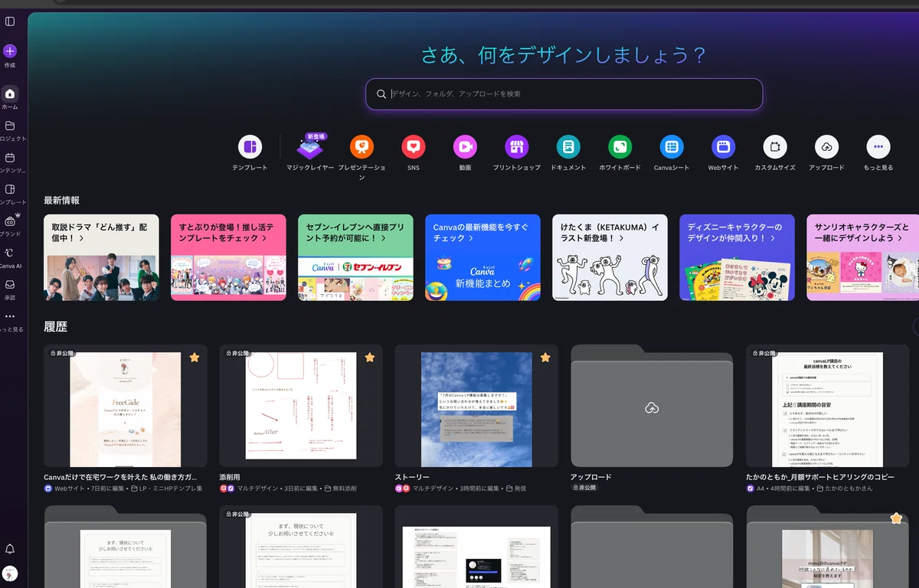Image resolution: width=919 pixels, height=588 pixels.
Task: Open マジックレイヤー new feature icon
Action: pos(310,147)
